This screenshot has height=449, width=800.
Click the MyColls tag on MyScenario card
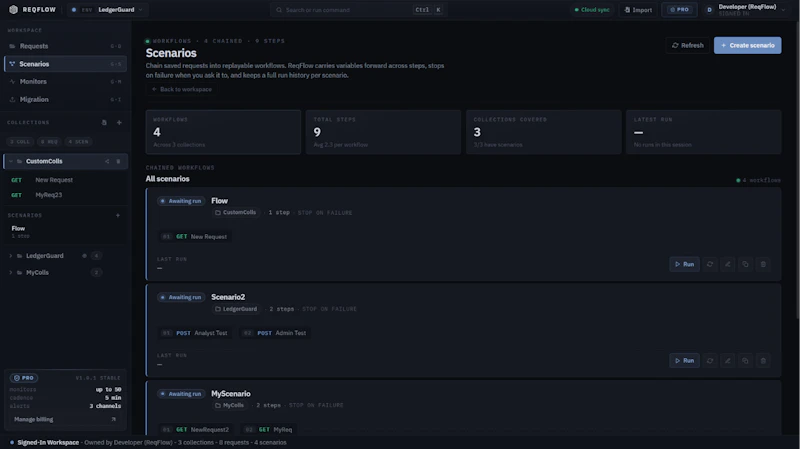230,405
